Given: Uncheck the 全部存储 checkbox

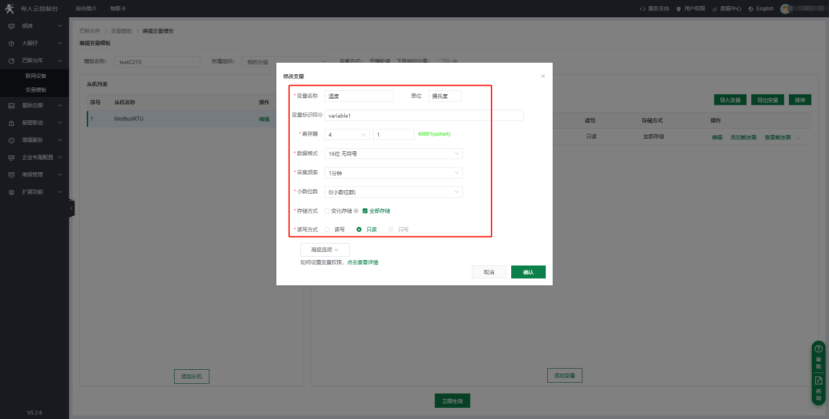Looking at the screenshot, I should pos(364,211).
